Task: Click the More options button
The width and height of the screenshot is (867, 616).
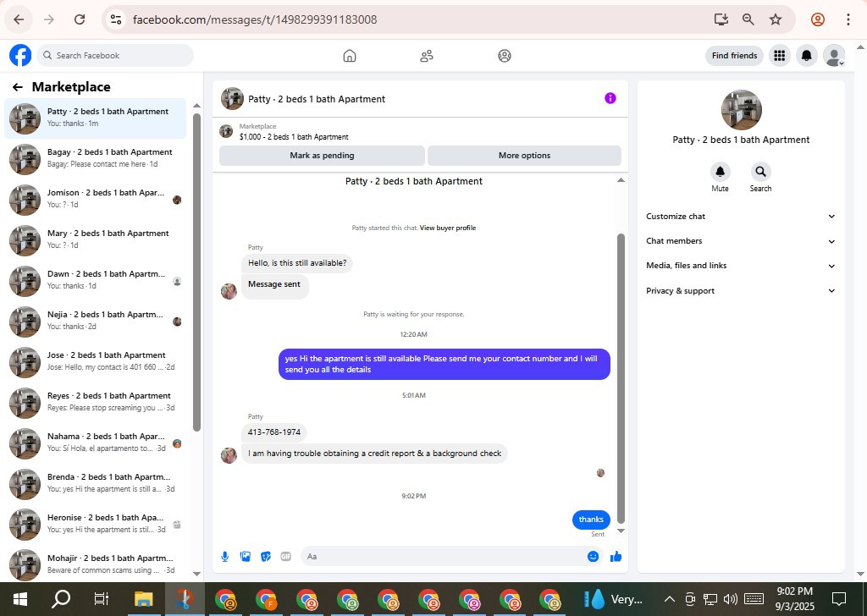Action: [x=524, y=156]
